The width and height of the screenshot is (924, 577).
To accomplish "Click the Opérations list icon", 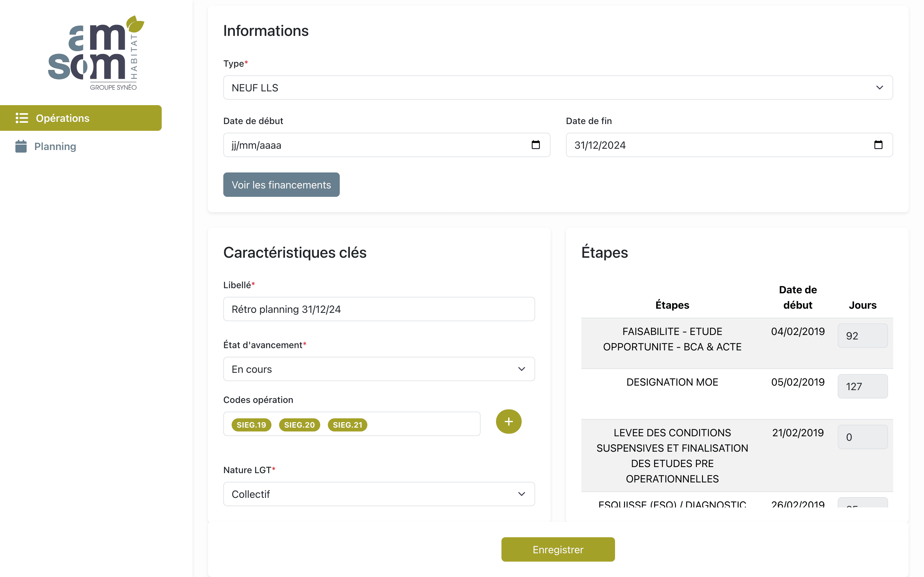I will click(22, 118).
